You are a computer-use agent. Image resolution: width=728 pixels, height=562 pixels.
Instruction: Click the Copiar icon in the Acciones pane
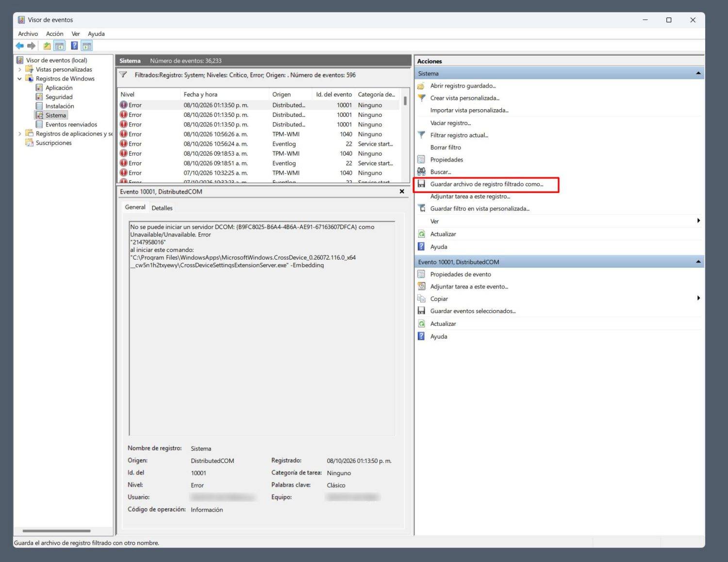421,298
